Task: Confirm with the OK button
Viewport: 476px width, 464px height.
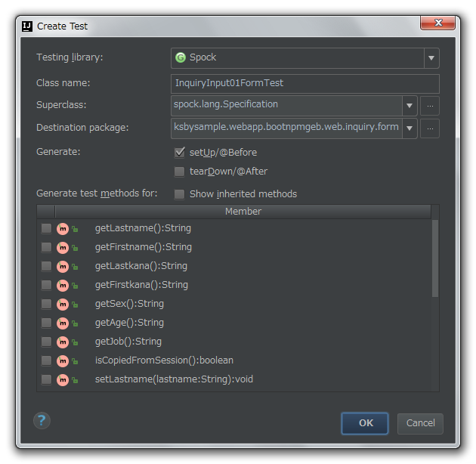Action: coord(365,423)
